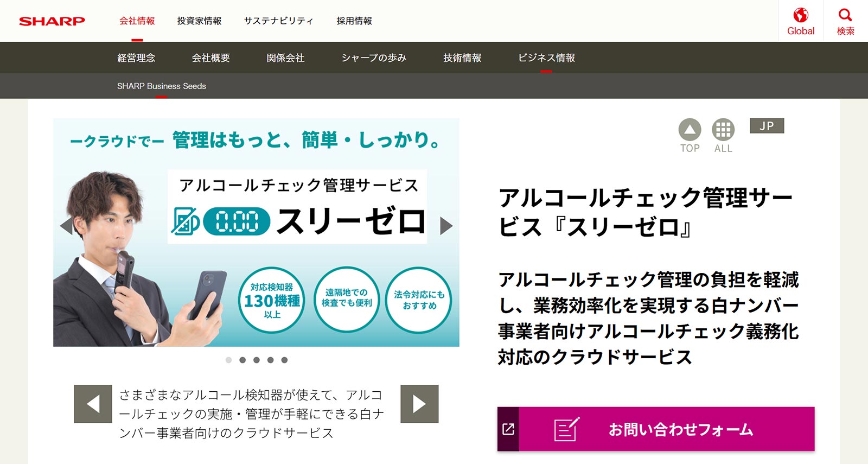Image resolution: width=868 pixels, height=464 pixels.
Task: Click heading アルコールチェック管理サービス『スリーゼロ』
Action: pyautogui.click(x=646, y=212)
